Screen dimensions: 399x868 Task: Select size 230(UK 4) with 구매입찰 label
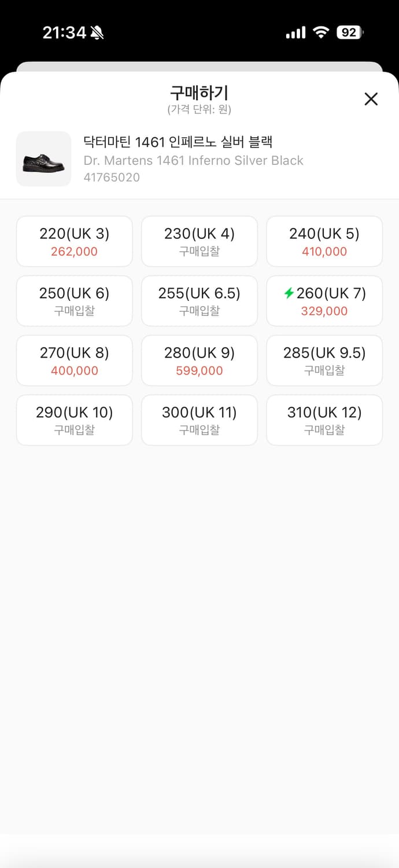click(x=199, y=241)
